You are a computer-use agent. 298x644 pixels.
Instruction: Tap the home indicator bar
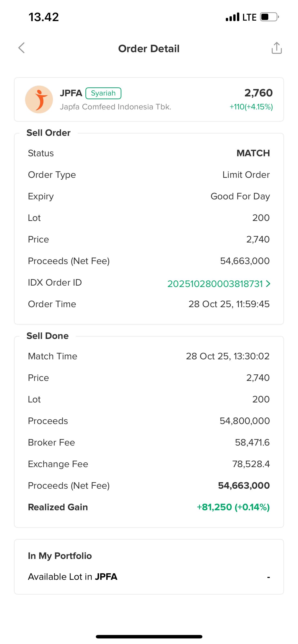149,636
